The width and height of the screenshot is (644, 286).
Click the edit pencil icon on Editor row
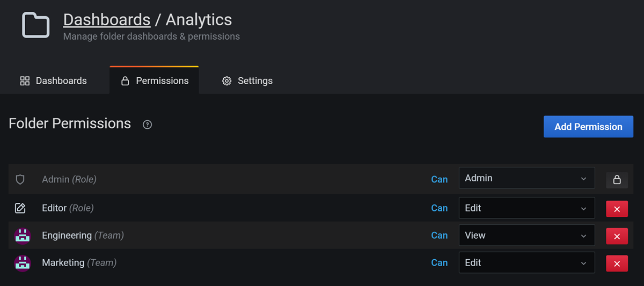click(x=20, y=208)
